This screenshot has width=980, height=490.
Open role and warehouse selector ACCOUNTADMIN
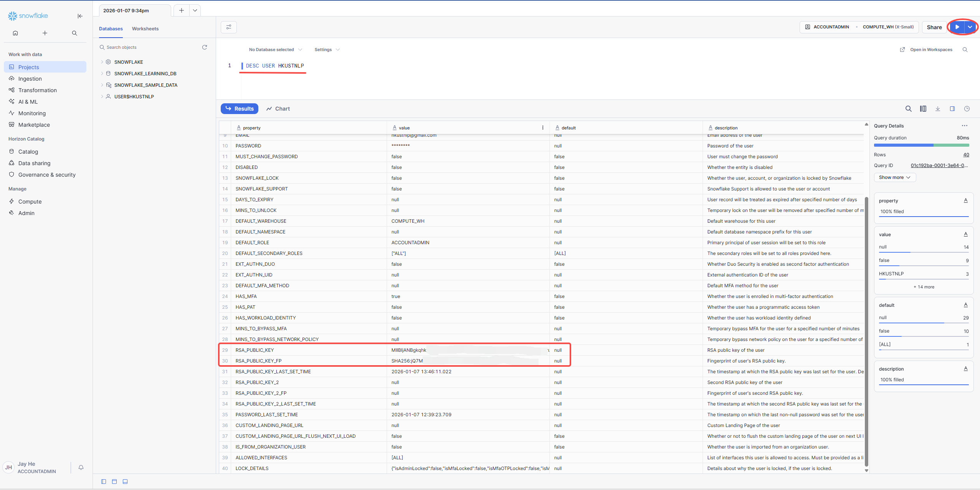[x=859, y=27]
